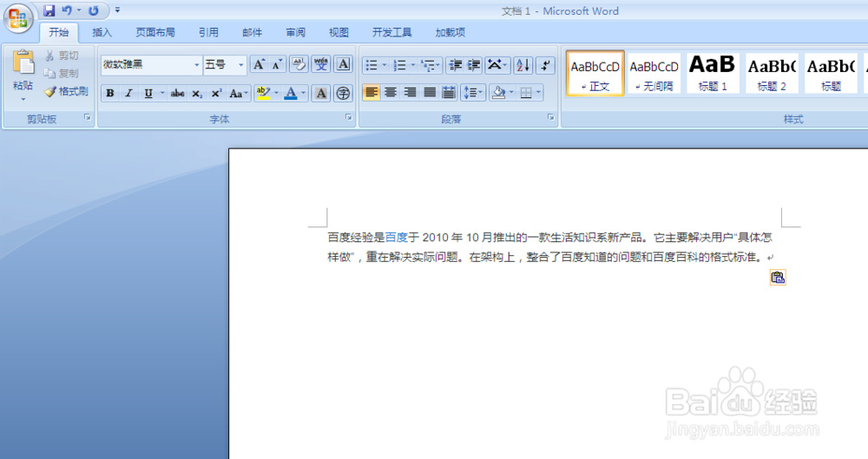Open the 微软雅黑 font name dropdown

(196, 65)
